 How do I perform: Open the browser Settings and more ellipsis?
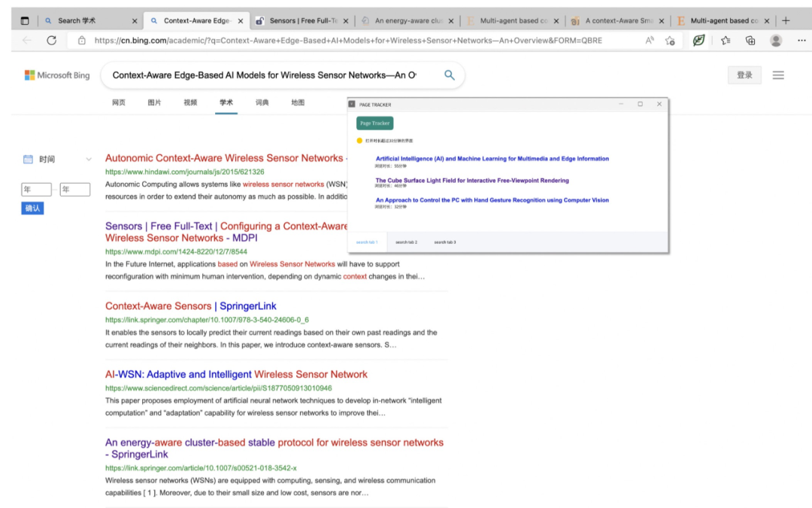tap(801, 41)
